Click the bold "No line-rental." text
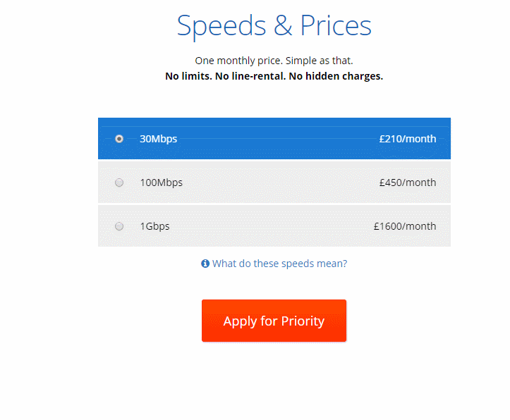This screenshot has width=510, height=420. point(250,76)
